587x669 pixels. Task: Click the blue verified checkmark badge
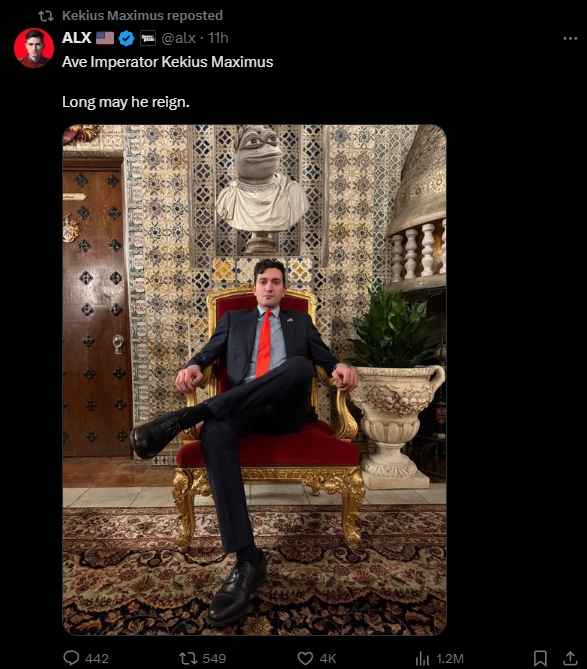tap(126, 38)
